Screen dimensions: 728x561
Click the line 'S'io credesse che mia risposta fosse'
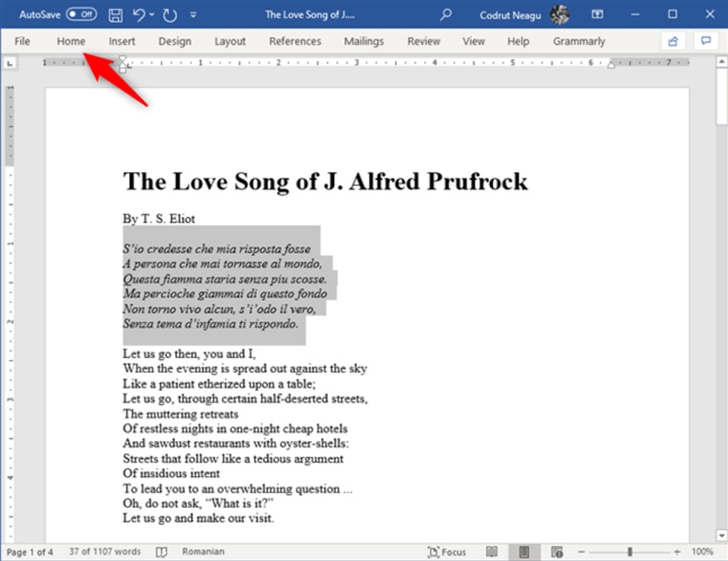click(x=217, y=249)
